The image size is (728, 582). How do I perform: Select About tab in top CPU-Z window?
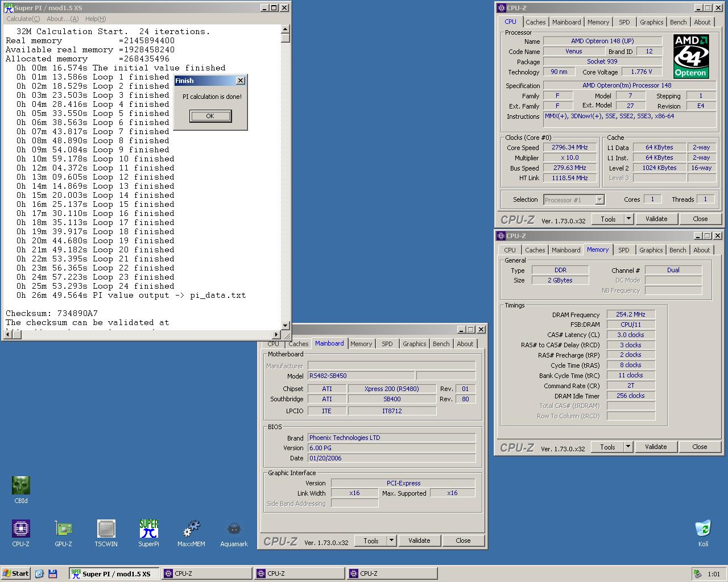[702, 22]
